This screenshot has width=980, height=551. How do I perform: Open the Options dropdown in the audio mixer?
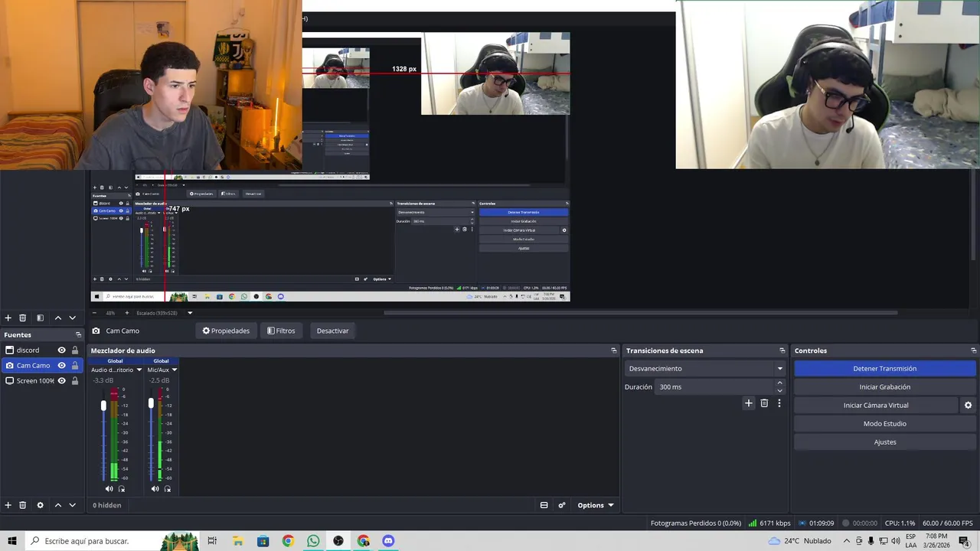596,505
